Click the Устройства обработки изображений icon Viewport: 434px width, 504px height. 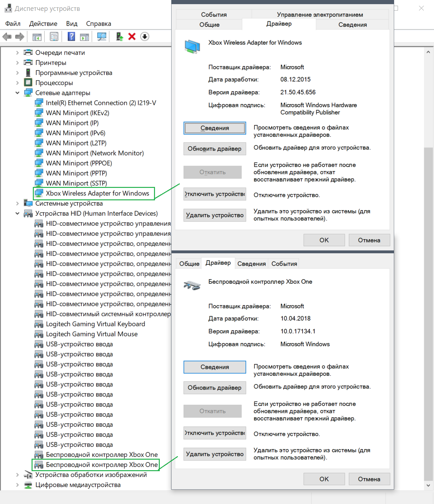[x=28, y=475]
